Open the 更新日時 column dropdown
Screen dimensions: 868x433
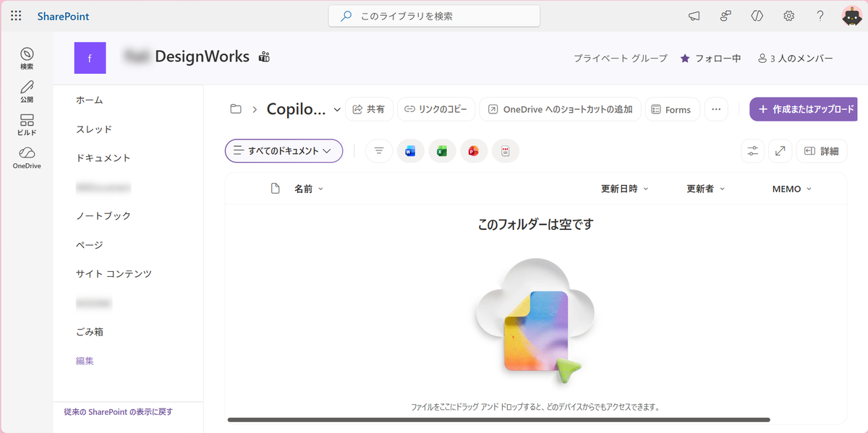[625, 189]
